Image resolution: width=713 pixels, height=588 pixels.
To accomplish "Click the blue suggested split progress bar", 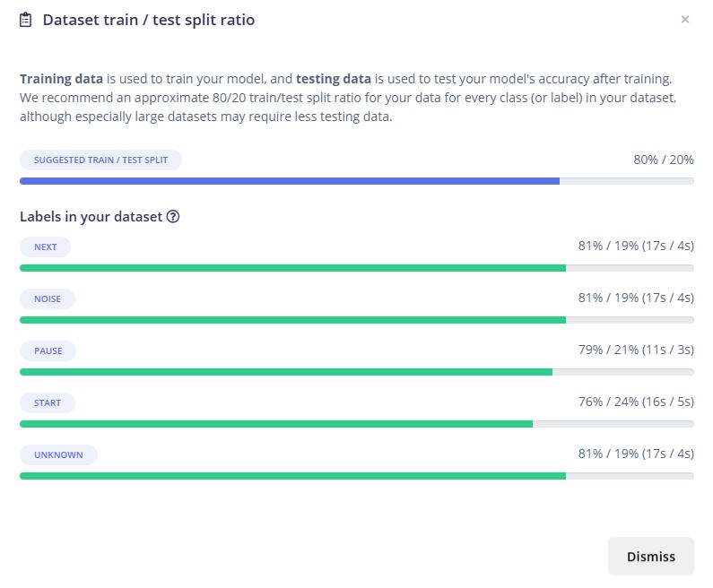I will coord(290,181).
